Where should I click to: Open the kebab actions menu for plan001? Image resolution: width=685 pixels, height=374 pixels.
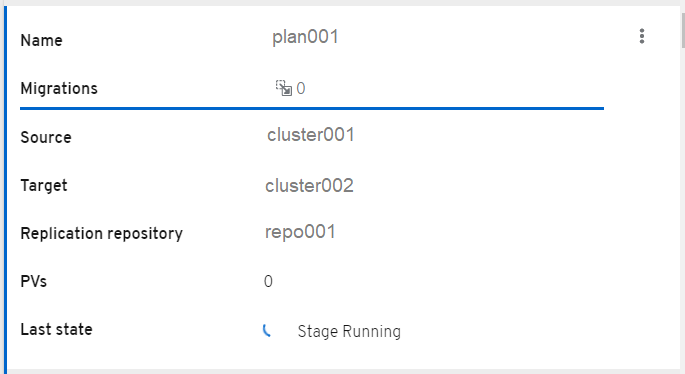(642, 36)
